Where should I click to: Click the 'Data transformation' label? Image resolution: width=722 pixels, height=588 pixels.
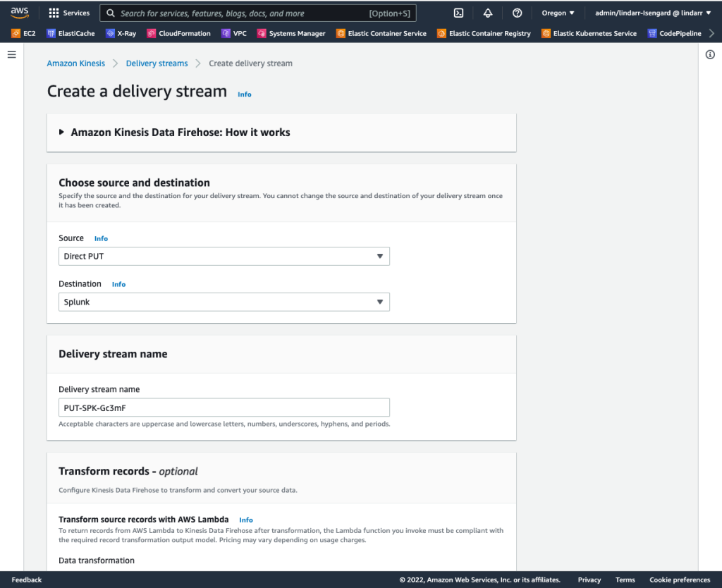[x=97, y=561]
